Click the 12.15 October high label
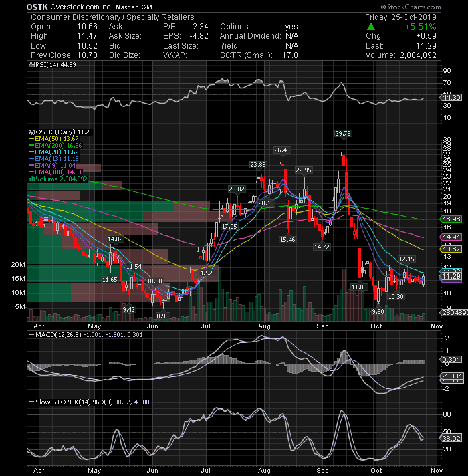 point(406,259)
